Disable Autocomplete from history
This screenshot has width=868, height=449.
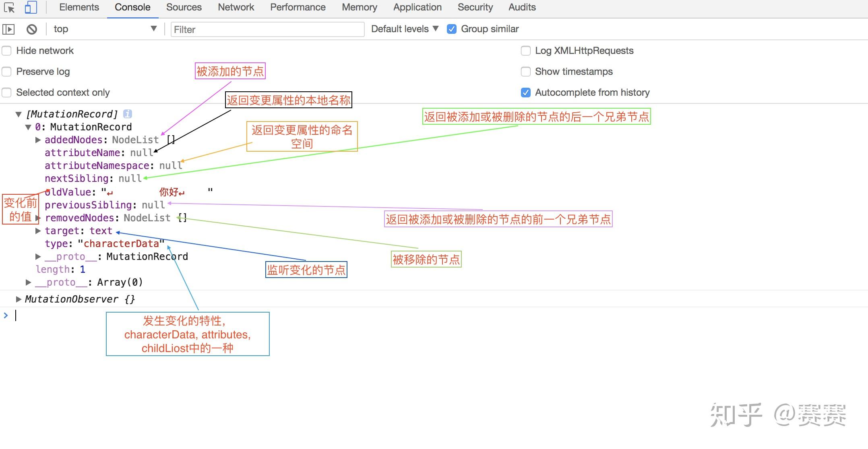click(x=525, y=93)
